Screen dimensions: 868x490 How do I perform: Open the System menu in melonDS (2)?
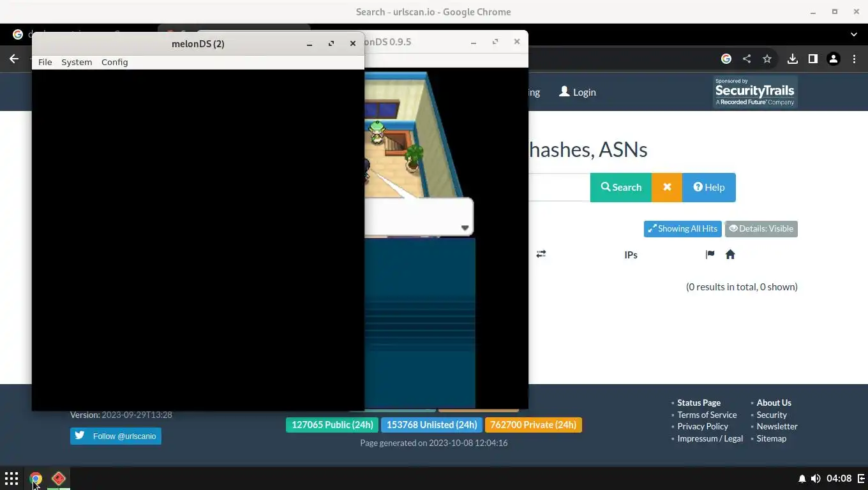coord(77,62)
